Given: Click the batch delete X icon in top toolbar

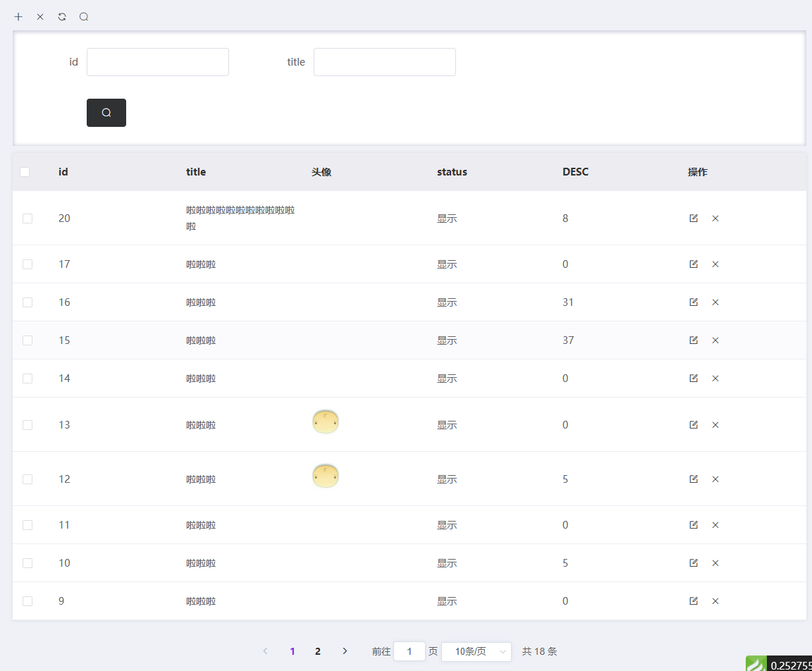Looking at the screenshot, I should pyautogui.click(x=40, y=17).
